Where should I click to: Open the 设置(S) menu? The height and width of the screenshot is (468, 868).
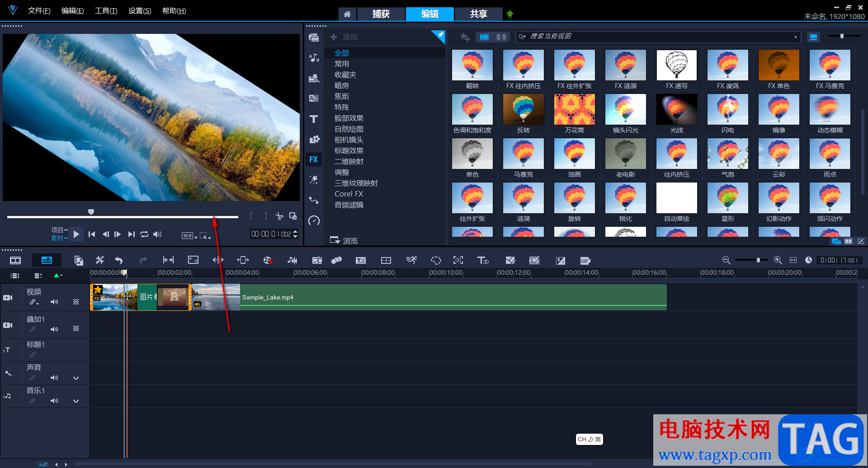140,11
